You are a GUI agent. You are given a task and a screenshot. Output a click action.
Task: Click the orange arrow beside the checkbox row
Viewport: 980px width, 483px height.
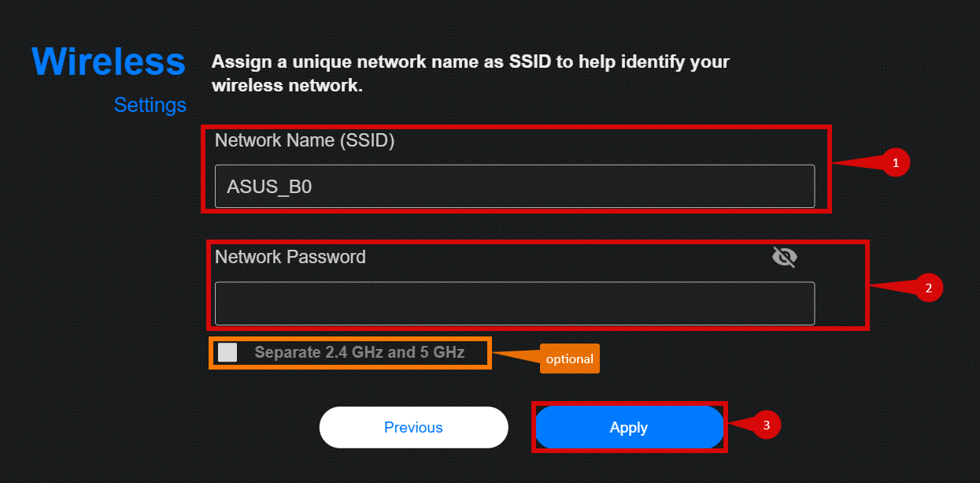tap(514, 355)
